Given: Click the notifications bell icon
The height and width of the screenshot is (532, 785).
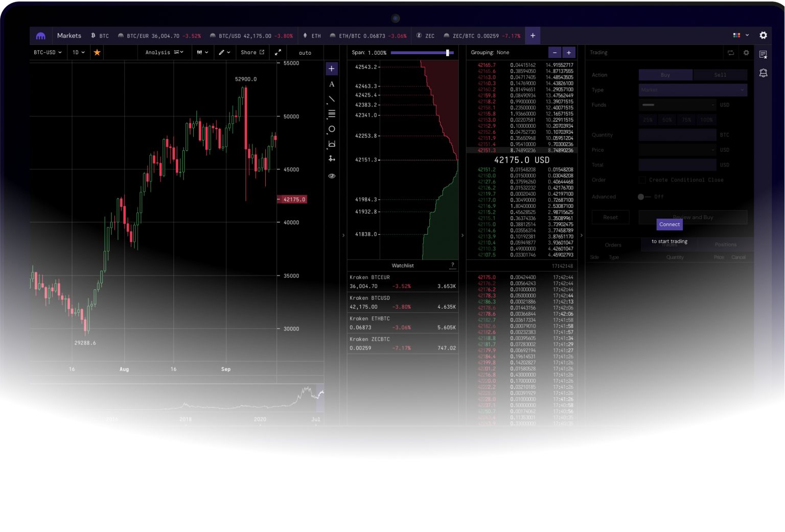Looking at the screenshot, I should (764, 73).
